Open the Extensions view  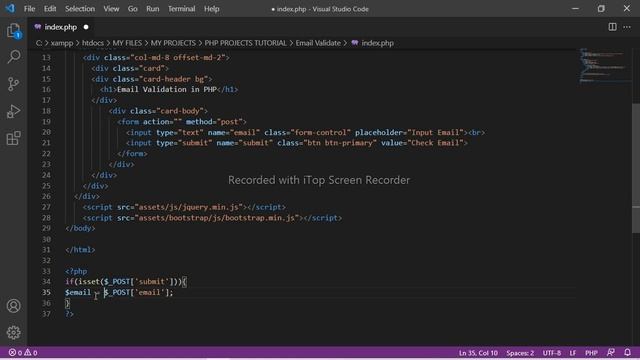pos(13,138)
